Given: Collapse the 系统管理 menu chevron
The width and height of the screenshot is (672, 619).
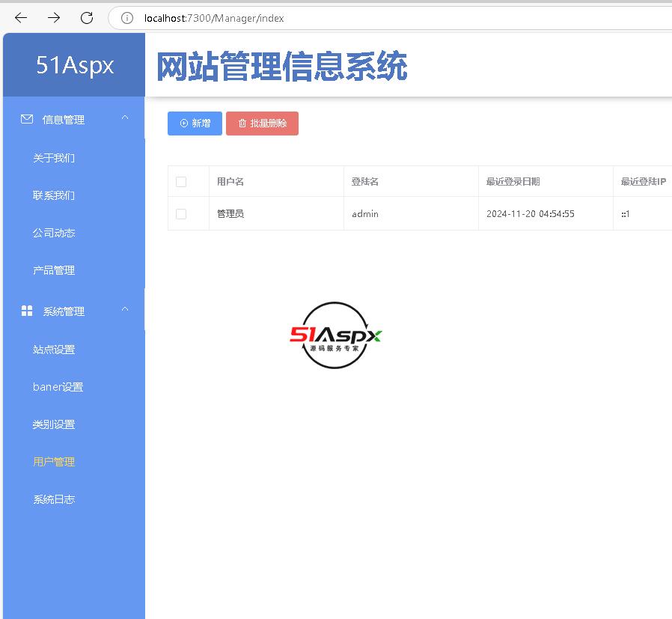Looking at the screenshot, I should [125, 310].
